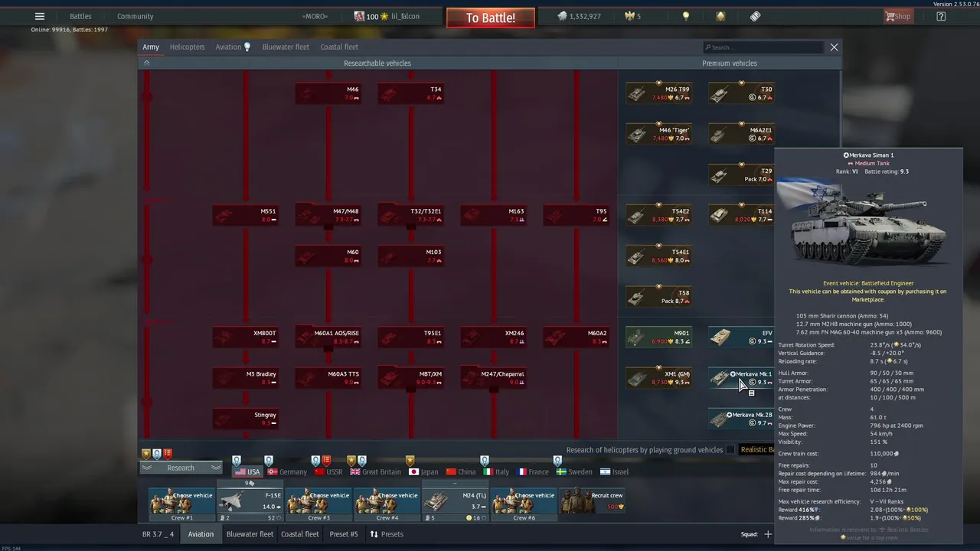This screenshot has width=980, height=551.
Task: Select the T30 premium tank
Action: (x=741, y=93)
